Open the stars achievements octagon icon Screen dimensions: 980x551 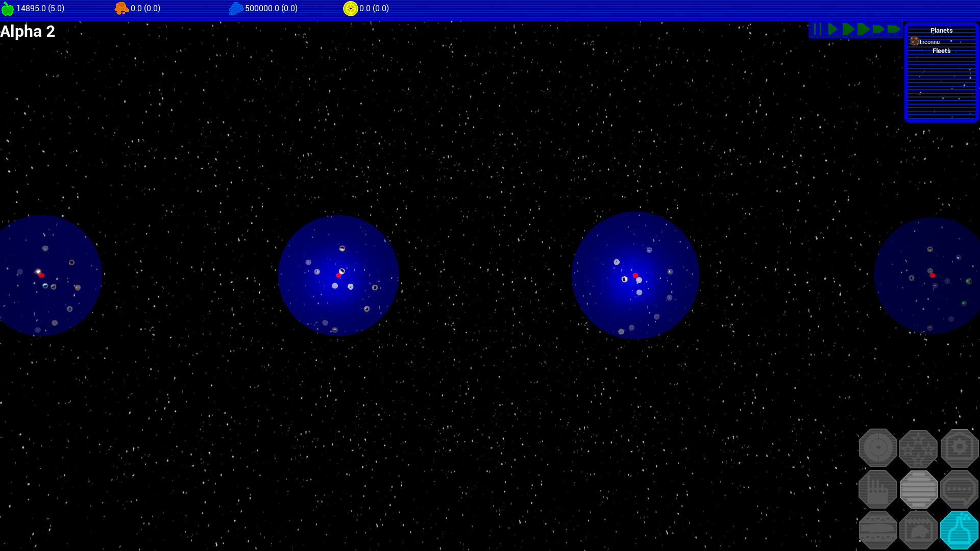[x=919, y=448]
